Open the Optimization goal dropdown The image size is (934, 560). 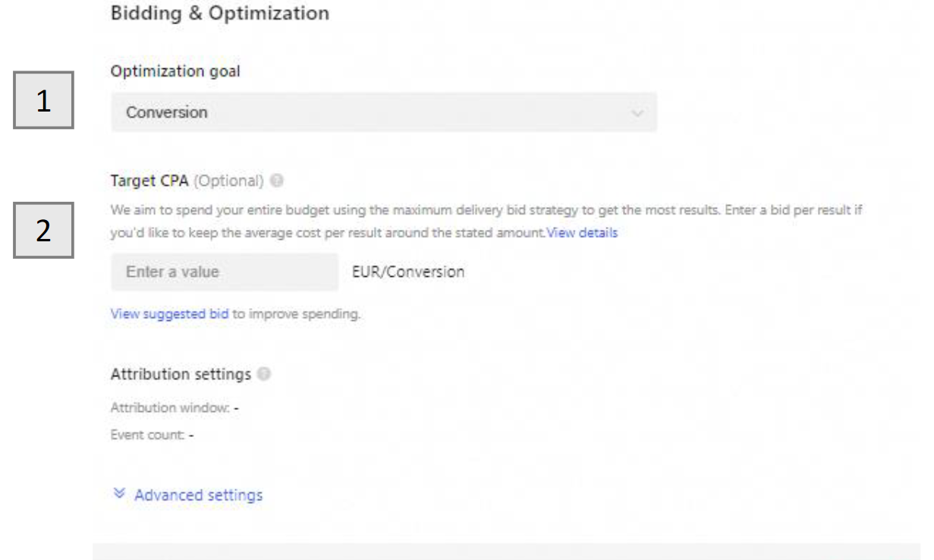pos(383,112)
